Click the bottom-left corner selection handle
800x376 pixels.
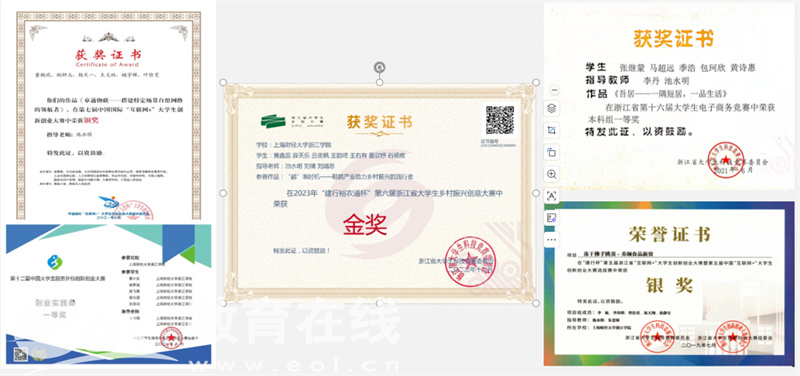pyautogui.click(x=223, y=303)
